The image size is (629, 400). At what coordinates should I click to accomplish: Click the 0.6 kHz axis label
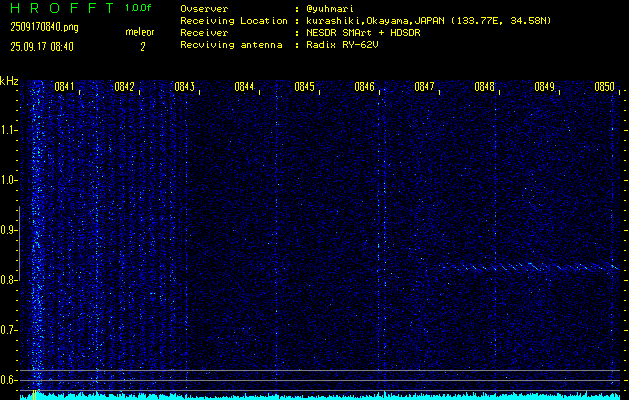[x=8, y=380]
